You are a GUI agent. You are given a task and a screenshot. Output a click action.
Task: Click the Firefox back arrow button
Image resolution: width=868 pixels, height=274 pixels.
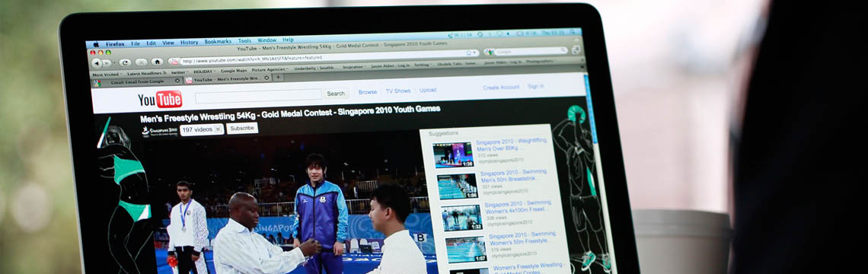click(97, 63)
